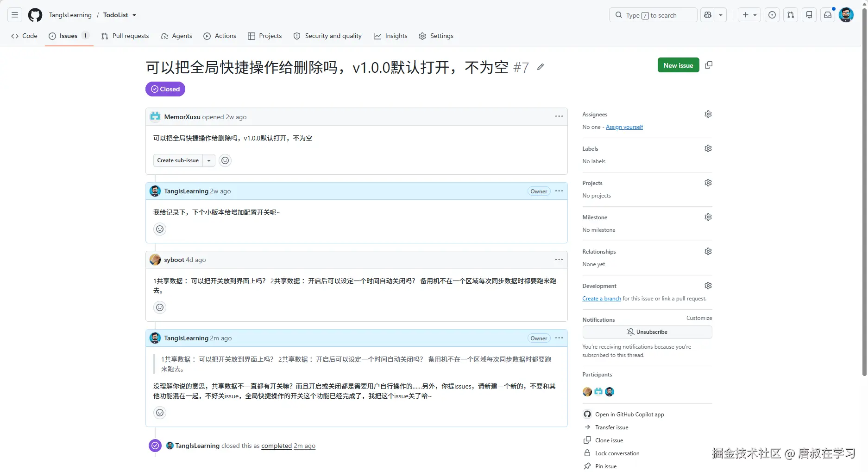The image size is (868, 472).
Task: Open the notifications inbox icon
Action: [828, 15]
